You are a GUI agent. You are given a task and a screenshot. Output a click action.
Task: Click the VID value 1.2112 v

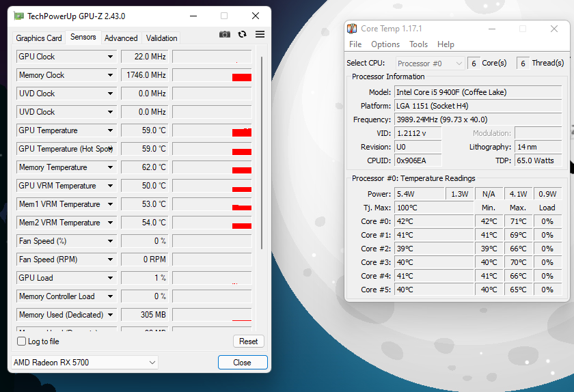(418, 133)
